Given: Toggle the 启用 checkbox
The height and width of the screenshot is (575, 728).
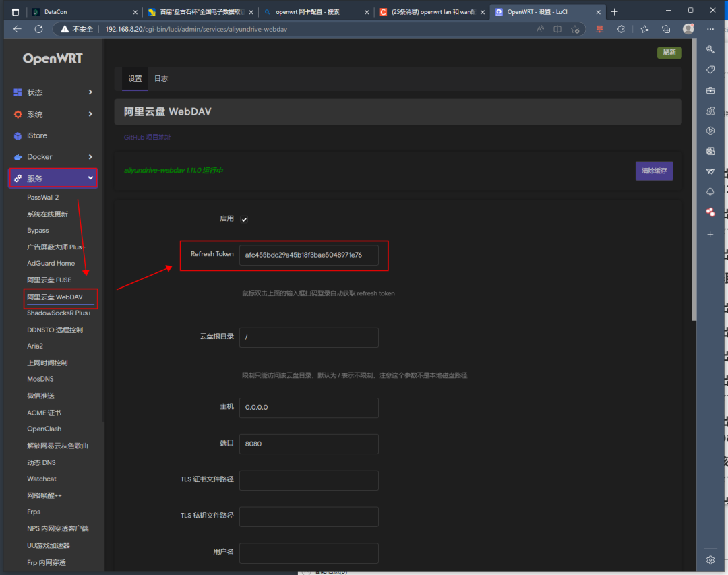Looking at the screenshot, I should coord(244,220).
